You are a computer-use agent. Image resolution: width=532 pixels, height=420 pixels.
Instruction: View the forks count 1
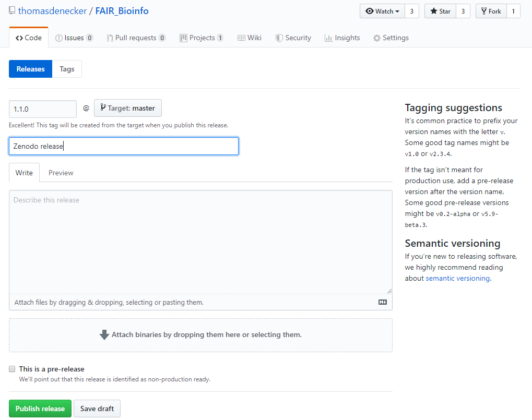click(513, 11)
